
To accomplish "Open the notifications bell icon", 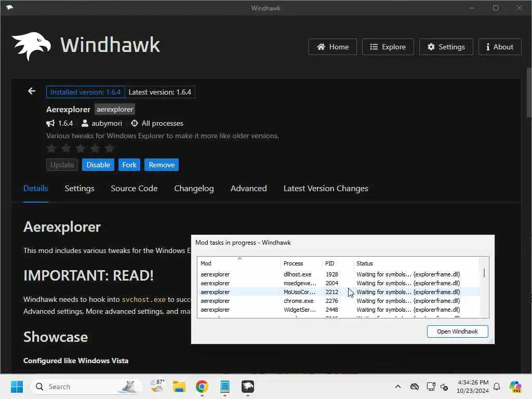I will pos(497,387).
